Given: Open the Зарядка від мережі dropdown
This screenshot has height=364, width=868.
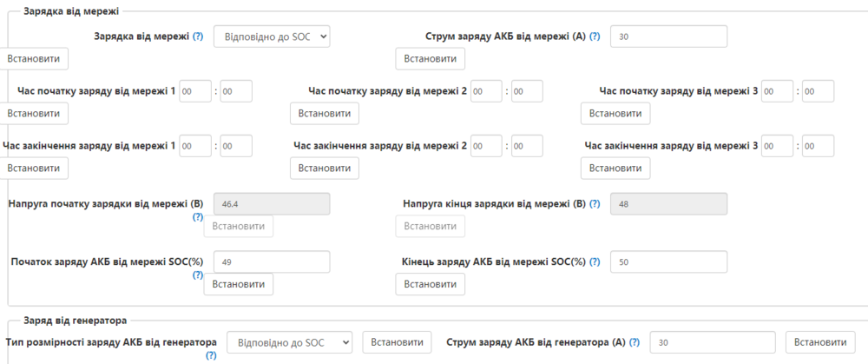Looking at the screenshot, I should click(x=272, y=36).
